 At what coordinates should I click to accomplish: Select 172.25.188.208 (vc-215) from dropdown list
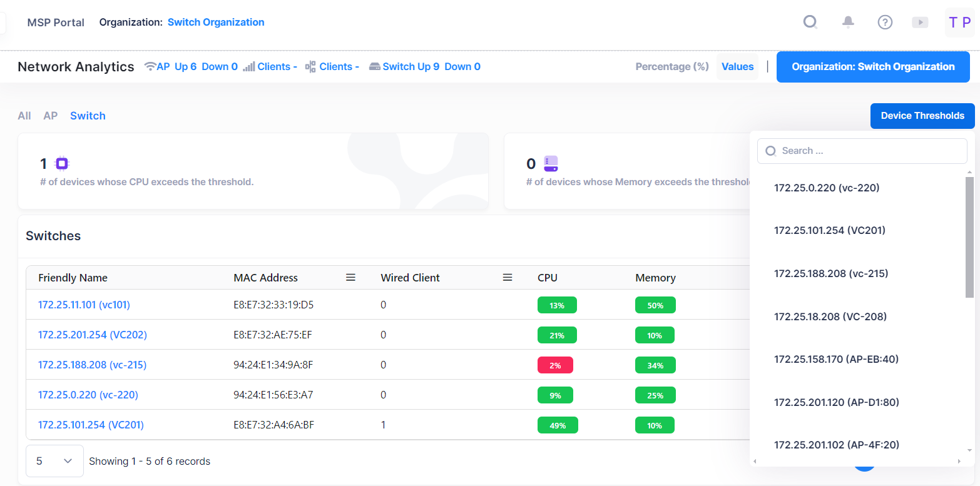(x=831, y=273)
